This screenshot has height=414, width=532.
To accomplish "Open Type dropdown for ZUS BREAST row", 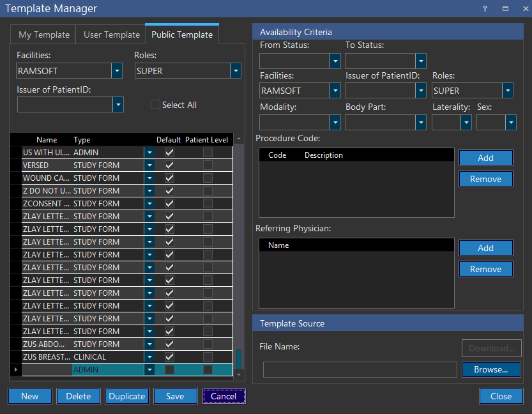I will point(149,357).
